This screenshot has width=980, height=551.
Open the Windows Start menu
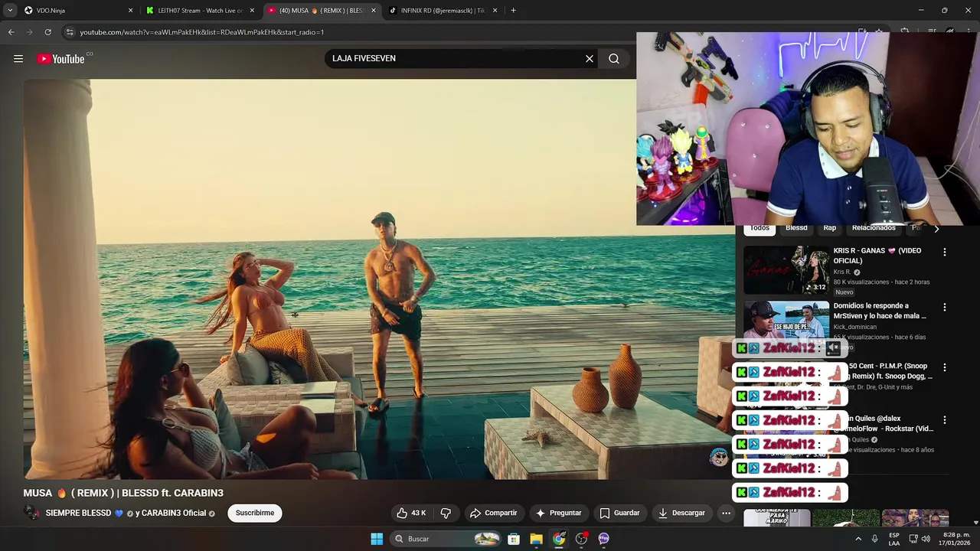377,539
